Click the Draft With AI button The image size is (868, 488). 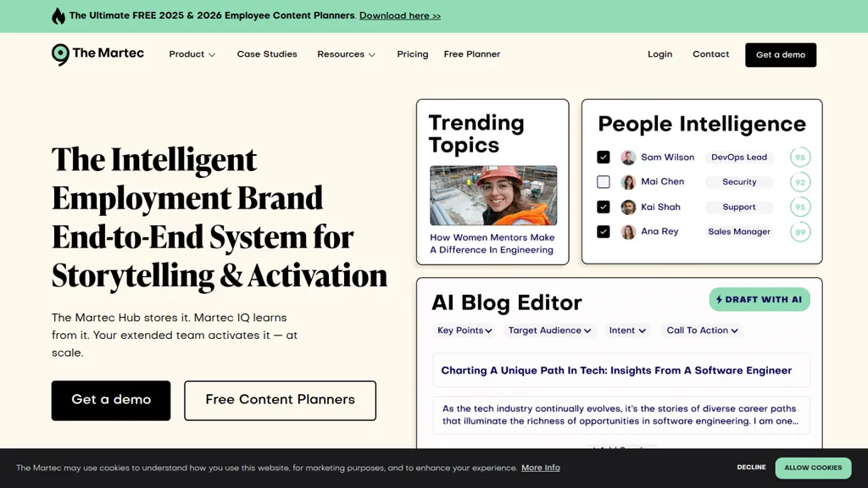click(x=759, y=299)
